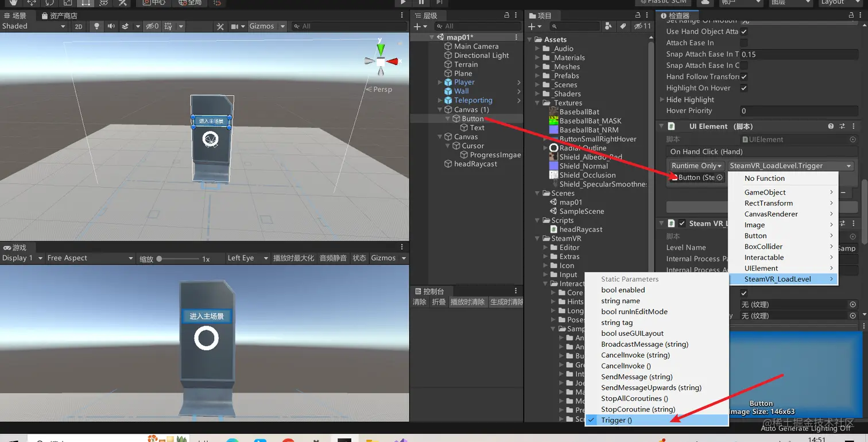Select Trigger () in the function list
The image size is (868, 442).
[x=656, y=420]
